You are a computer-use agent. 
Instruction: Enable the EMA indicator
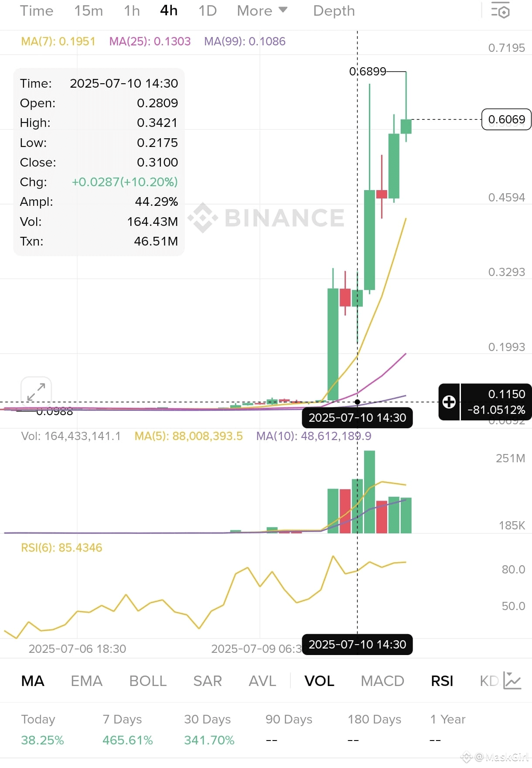(x=86, y=681)
